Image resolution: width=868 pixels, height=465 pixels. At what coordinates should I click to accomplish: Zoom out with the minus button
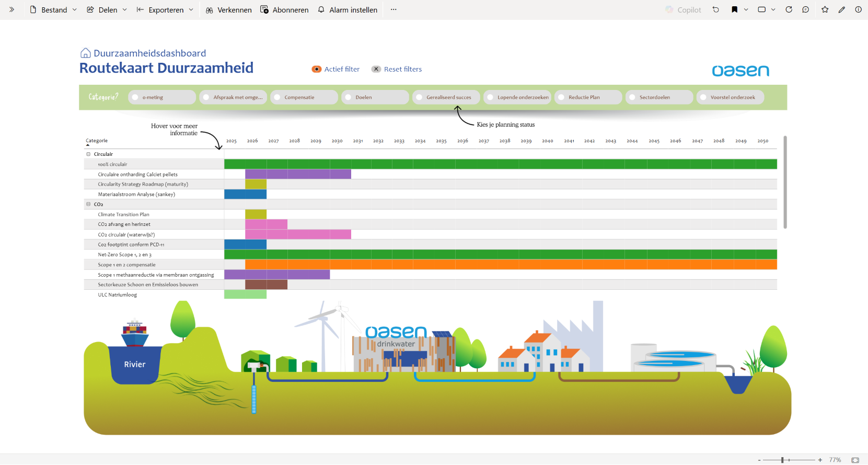tap(759, 460)
